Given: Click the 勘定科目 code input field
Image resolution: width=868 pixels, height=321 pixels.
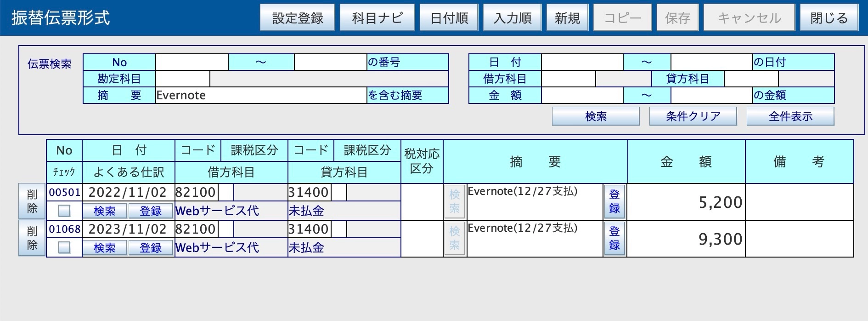Looking at the screenshot, I should [183, 79].
